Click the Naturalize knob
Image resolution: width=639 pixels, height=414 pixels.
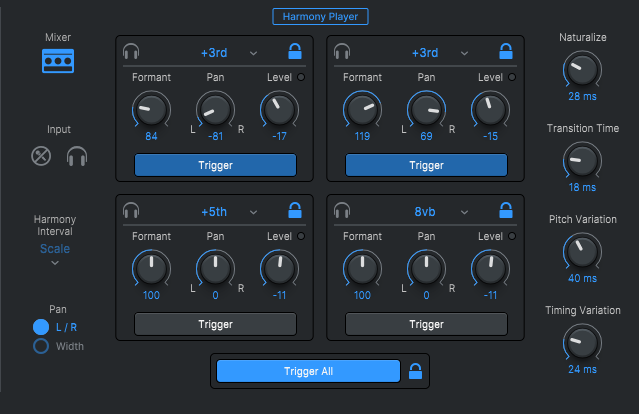[582, 69]
